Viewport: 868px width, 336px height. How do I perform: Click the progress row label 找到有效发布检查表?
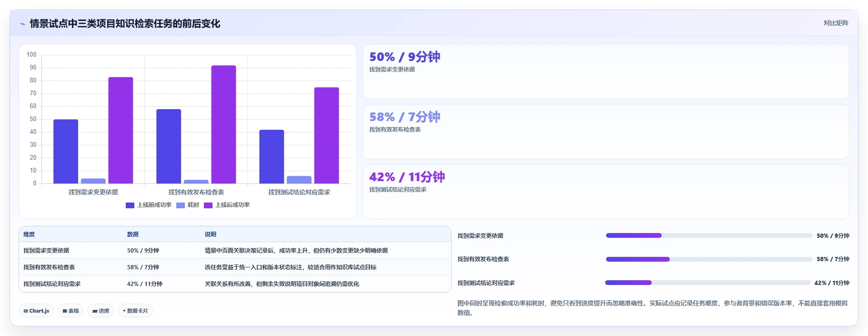pyautogui.click(x=483, y=259)
